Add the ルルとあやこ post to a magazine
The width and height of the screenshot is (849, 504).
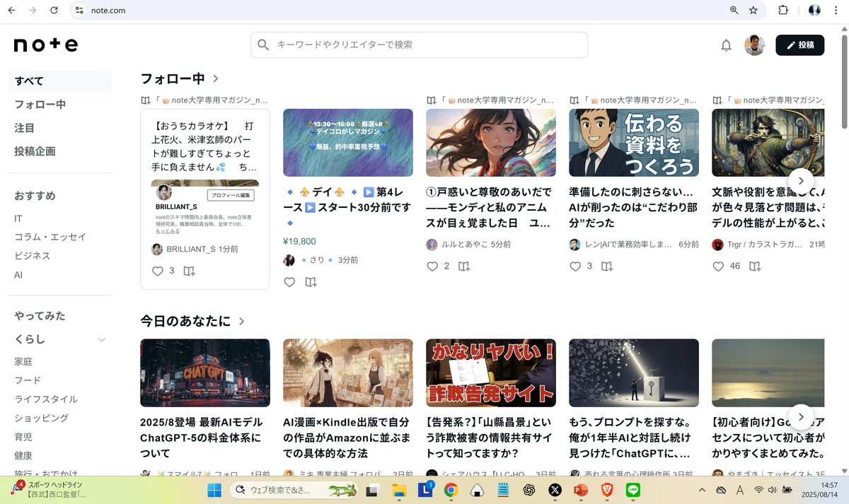coord(463,266)
